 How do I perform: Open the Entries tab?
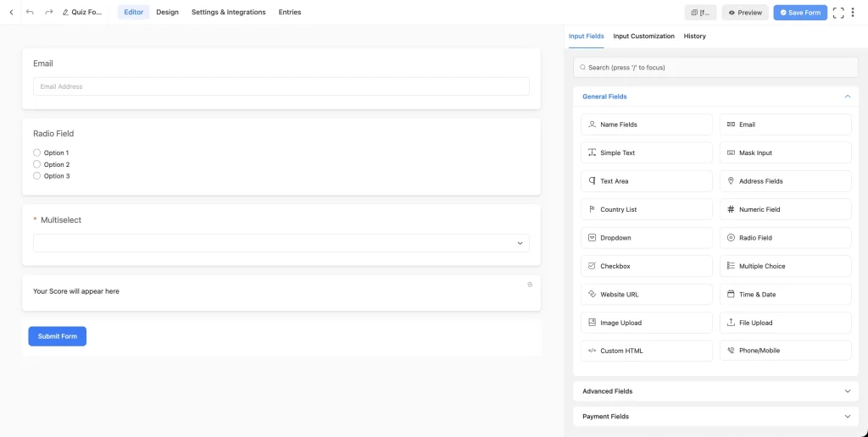click(x=290, y=12)
